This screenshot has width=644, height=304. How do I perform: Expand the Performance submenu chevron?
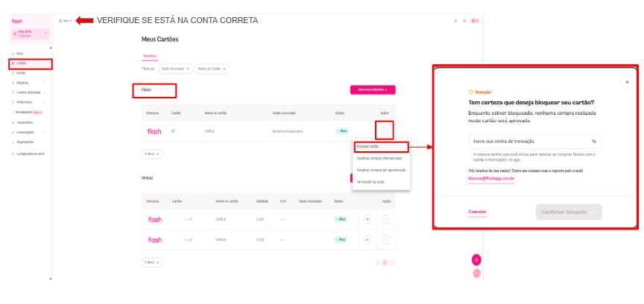pyautogui.click(x=44, y=102)
